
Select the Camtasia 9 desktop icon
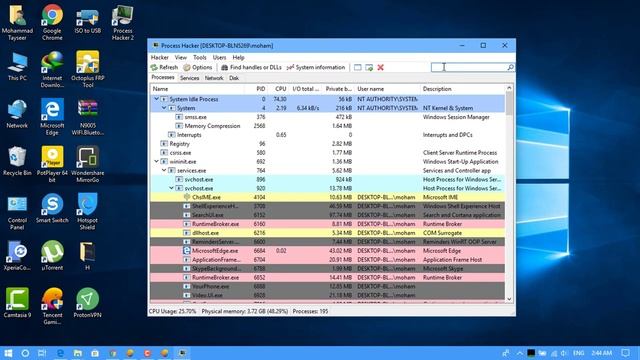pyautogui.click(x=17, y=302)
